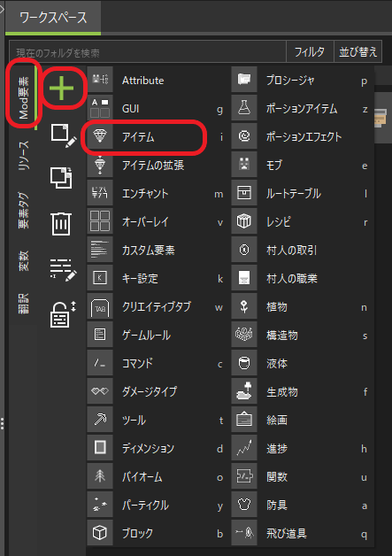Image resolution: width=392 pixels, height=556 pixels.
Task: Select the ツール pickaxe icon
Action: click(x=100, y=420)
